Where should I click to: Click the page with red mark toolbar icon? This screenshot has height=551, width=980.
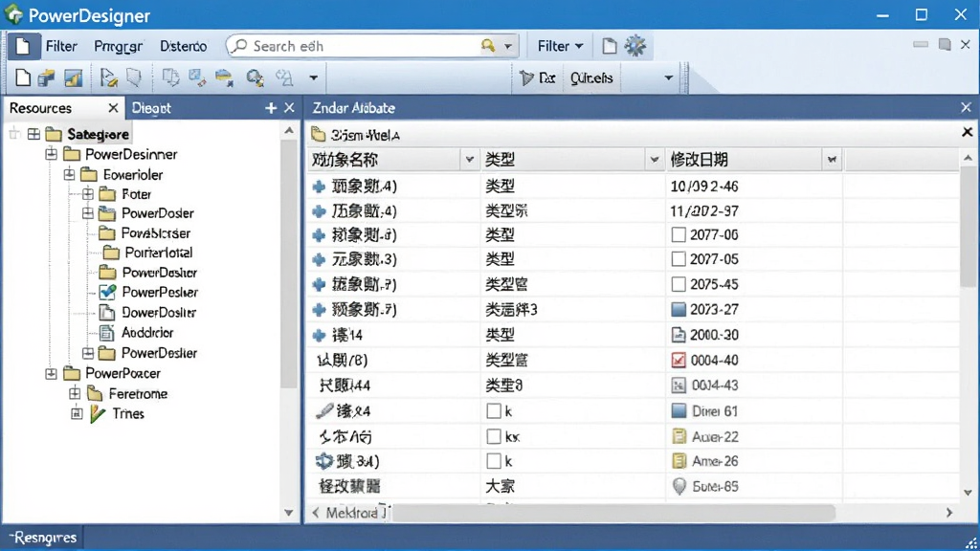197,78
